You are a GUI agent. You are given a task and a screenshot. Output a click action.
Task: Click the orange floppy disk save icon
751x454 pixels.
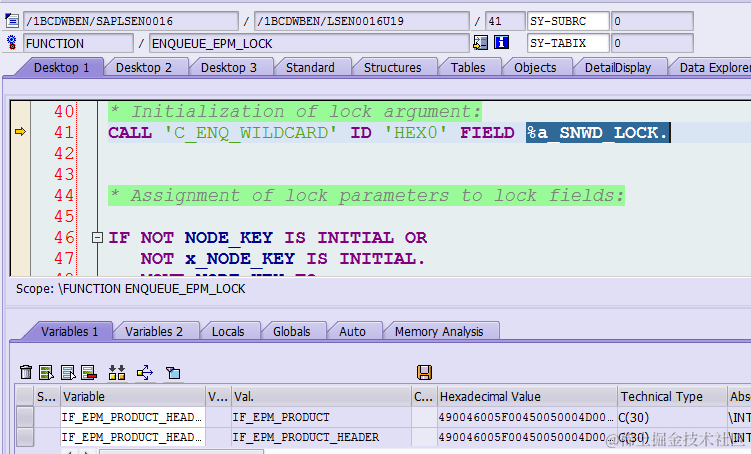click(424, 372)
